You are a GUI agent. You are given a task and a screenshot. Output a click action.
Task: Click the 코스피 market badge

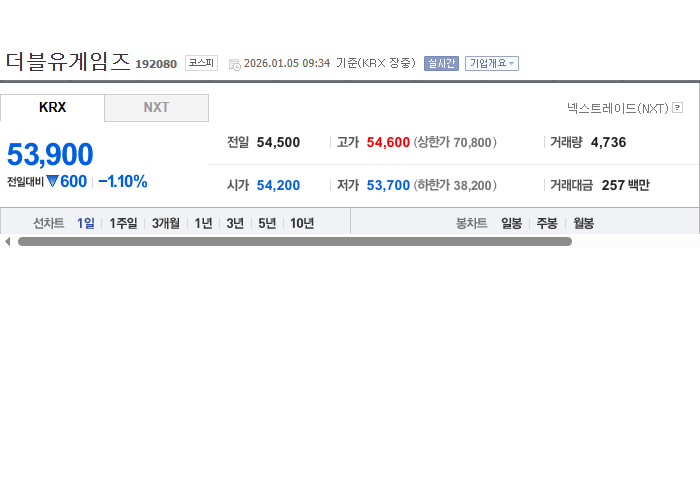point(201,63)
